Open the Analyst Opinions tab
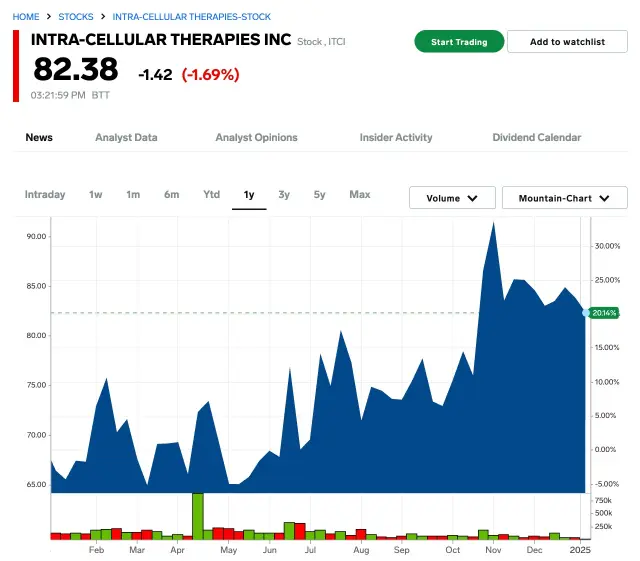 [256, 137]
